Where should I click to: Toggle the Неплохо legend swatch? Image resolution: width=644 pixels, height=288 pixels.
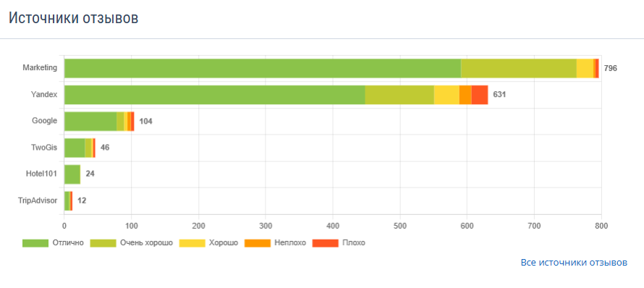(258, 243)
